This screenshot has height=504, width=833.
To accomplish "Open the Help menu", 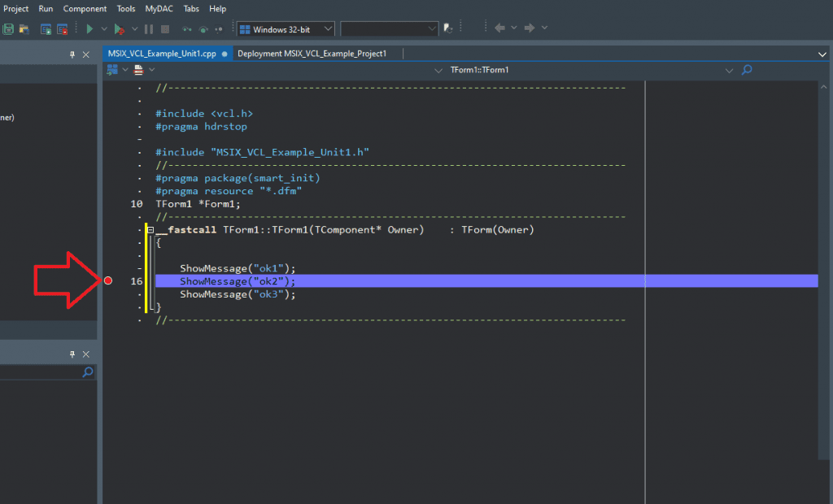I will pos(217,8).
